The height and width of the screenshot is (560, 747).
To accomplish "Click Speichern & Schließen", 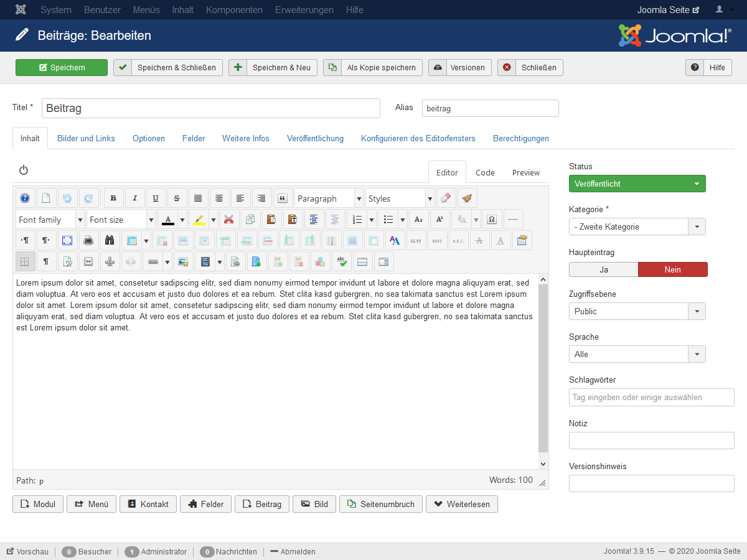I will [168, 67].
